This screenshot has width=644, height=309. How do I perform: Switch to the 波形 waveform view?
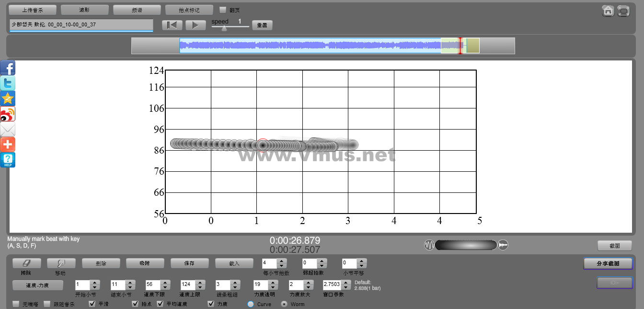[84, 10]
